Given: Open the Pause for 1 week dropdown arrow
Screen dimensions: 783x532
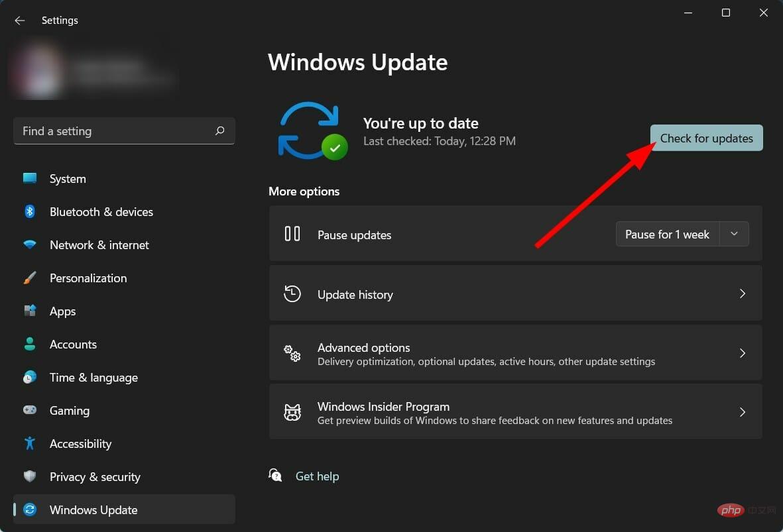Looking at the screenshot, I should click(x=734, y=234).
